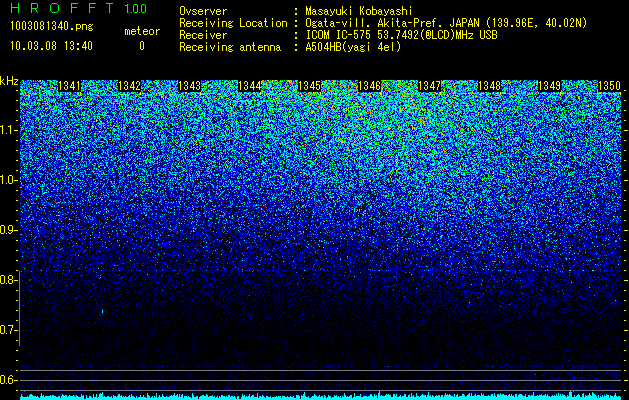
Task: Click the 1.0.0 version number
Action: [136, 8]
